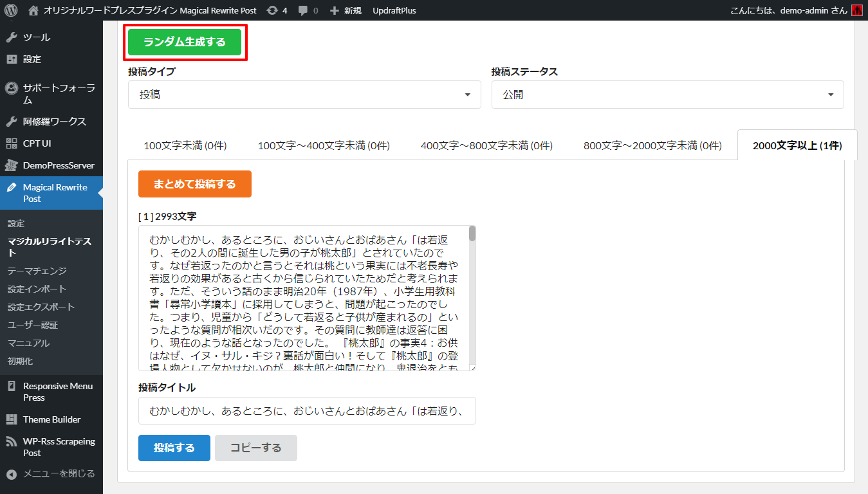Click the updates icon showing 4
Viewport: 868px width, 494px height.
pos(273,10)
